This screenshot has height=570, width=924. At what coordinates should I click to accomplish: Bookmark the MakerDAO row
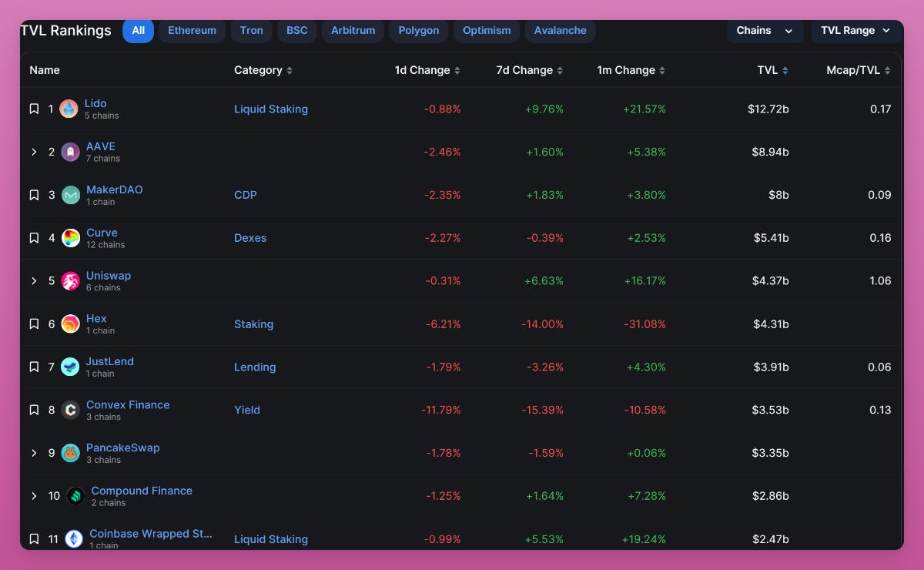34,196
